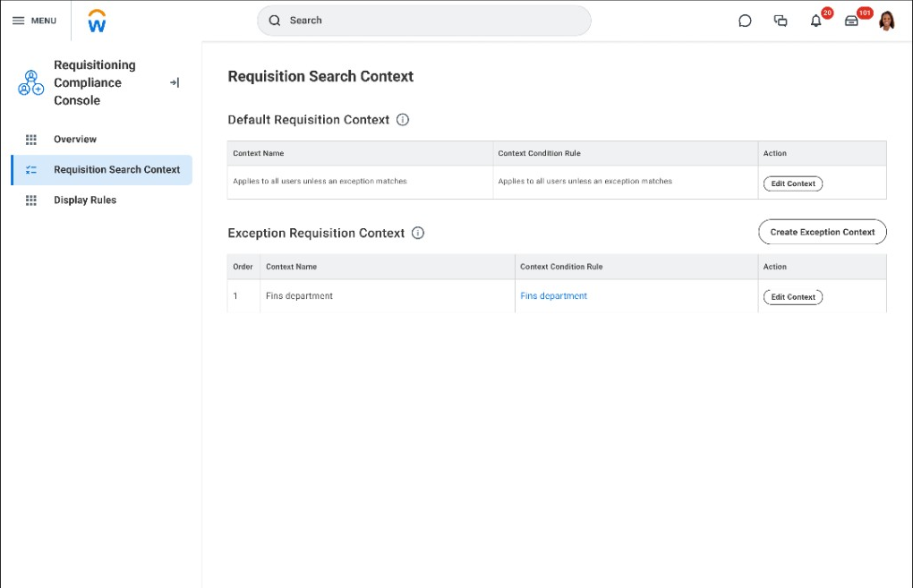The width and height of the screenshot is (913, 588).
Task: Click the Display Rules grid icon
Action: click(31, 200)
